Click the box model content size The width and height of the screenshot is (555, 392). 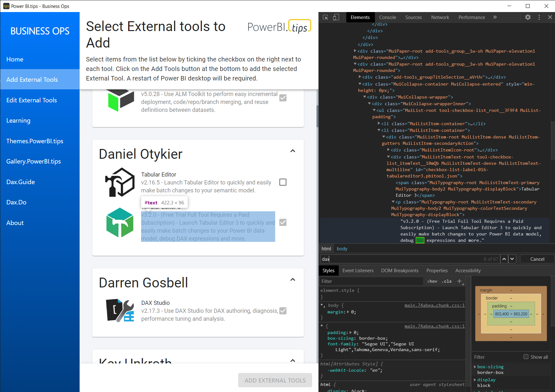[x=511, y=314]
